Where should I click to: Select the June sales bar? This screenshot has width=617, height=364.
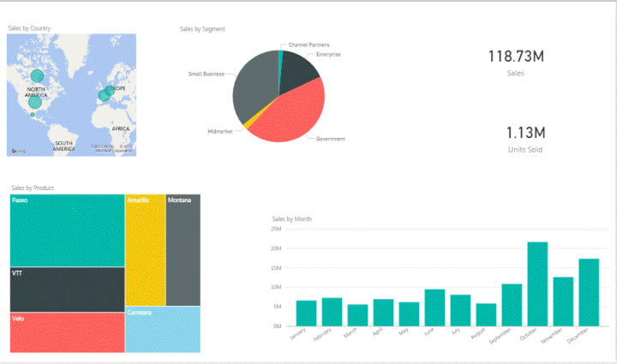(x=434, y=307)
